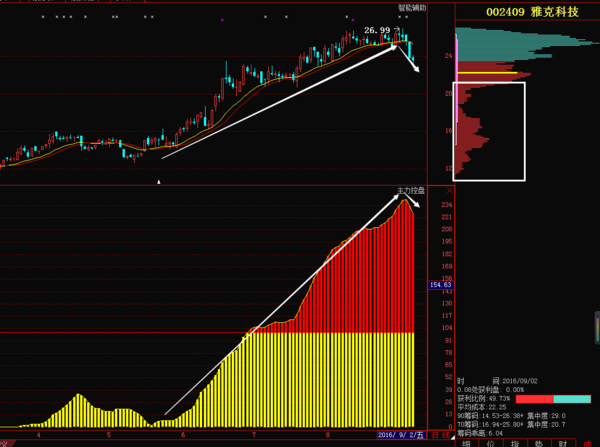Select the 获利比例:49.73% text
The image size is (600, 447).
(483, 399)
